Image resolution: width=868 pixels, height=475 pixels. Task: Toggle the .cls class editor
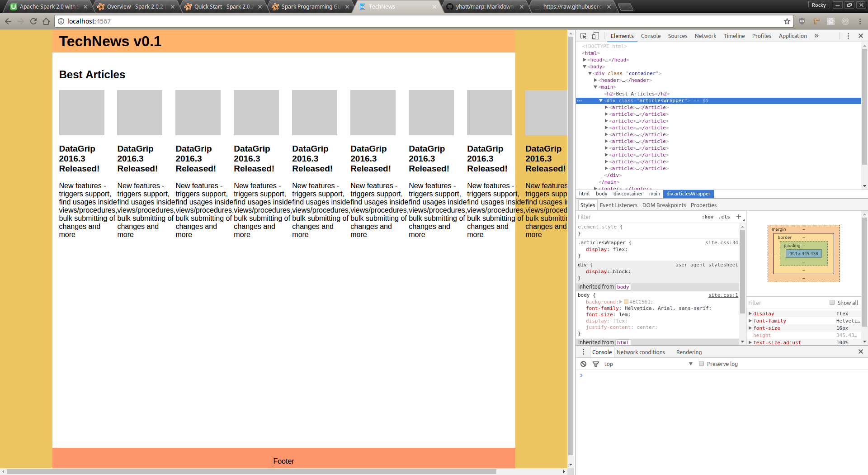[724, 217]
